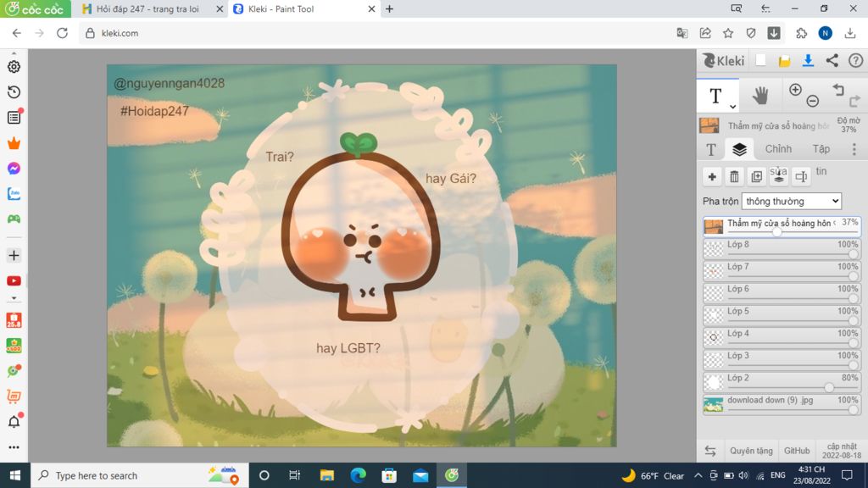Delete the selected layer with trash icon

[x=734, y=176]
